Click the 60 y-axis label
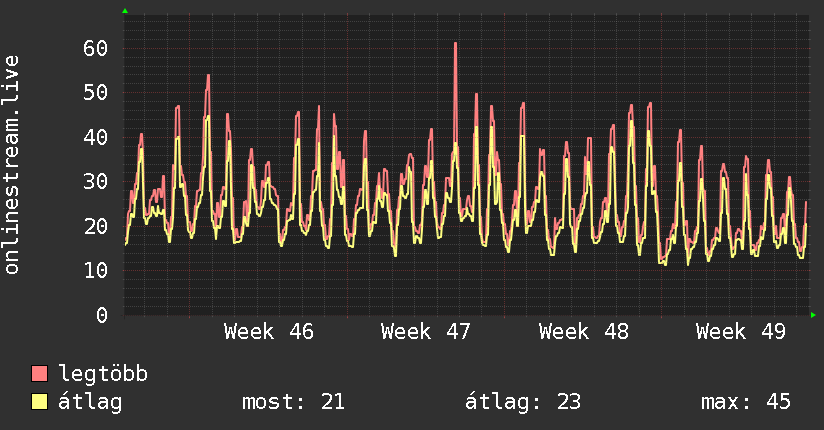This screenshot has height=430, width=824. tap(96, 48)
